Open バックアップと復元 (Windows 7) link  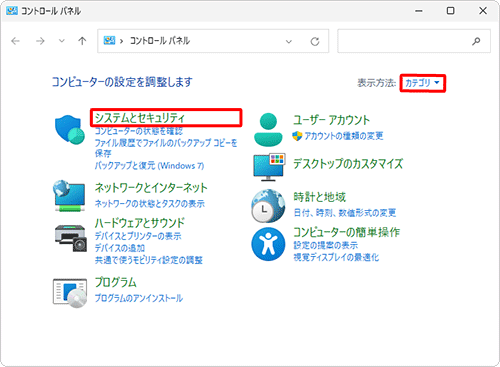coord(149,165)
